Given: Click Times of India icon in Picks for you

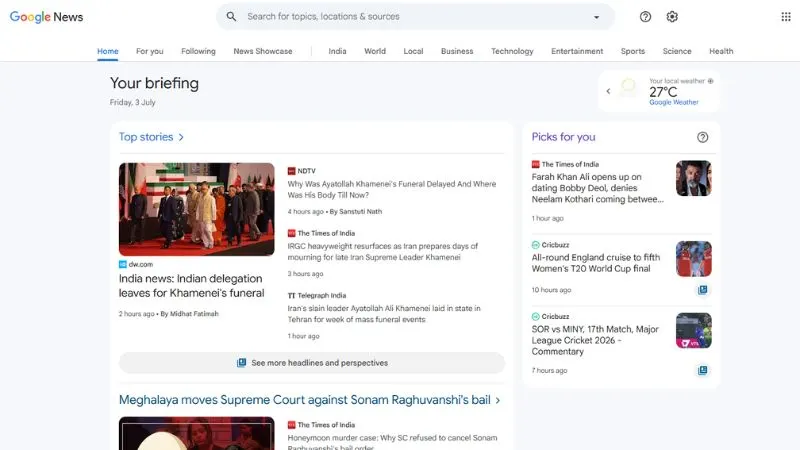Looking at the screenshot, I should click(x=535, y=164).
